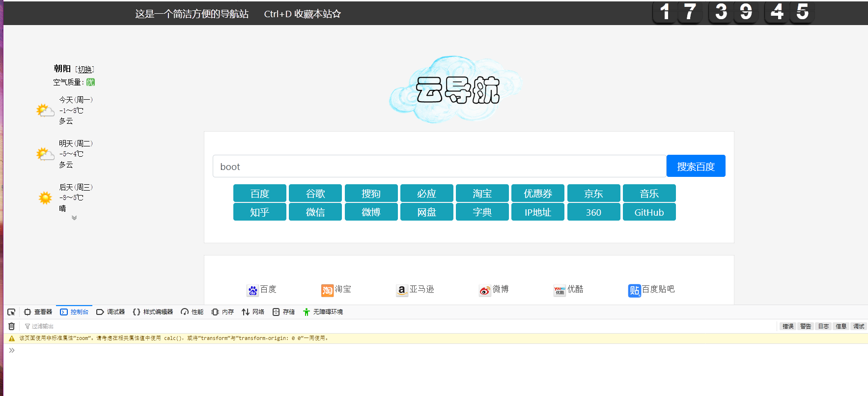Select the 知乎 search button
The image size is (868, 396).
tap(259, 212)
